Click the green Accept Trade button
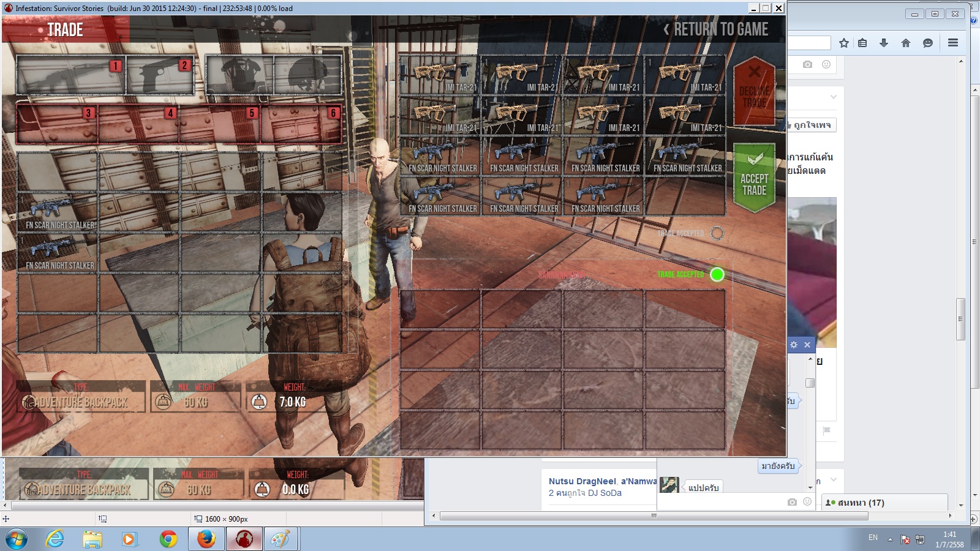Screen dimensions: 980x551 tap(754, 178)
